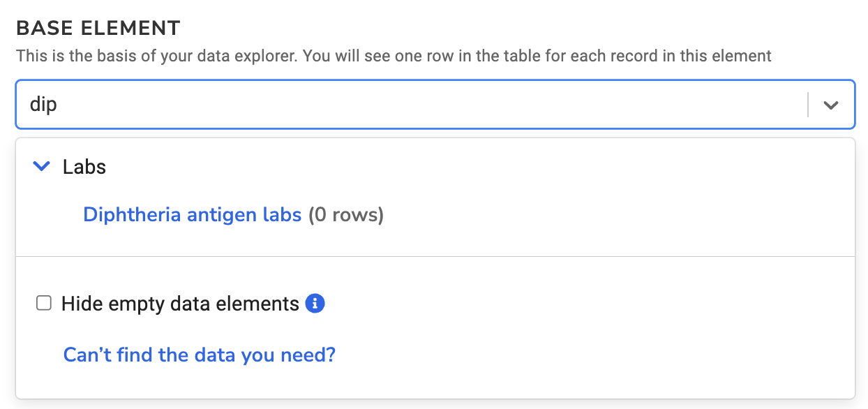Screen dimensions: 868x409
Task: Tick the Hide empty data elements checkbox
Action: click(44, 304)
